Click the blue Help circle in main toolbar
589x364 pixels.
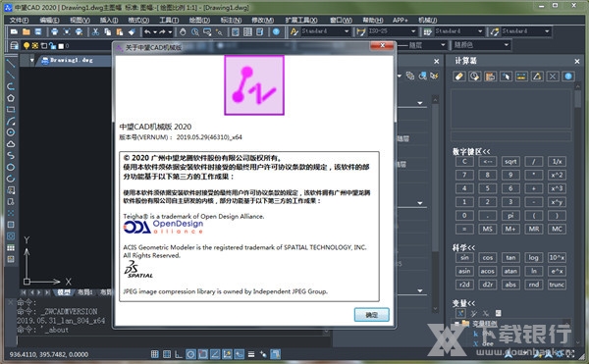coord(276,32)
